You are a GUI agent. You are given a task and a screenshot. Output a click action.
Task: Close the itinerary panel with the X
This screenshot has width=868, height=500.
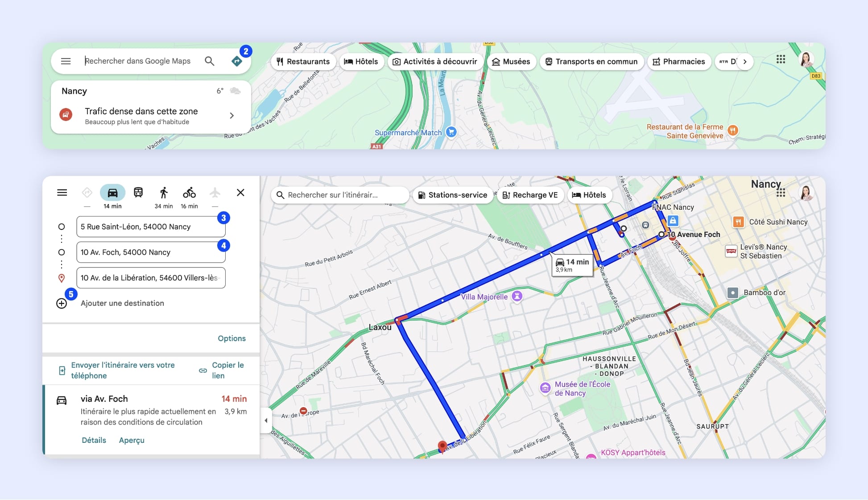pos(240,192)
